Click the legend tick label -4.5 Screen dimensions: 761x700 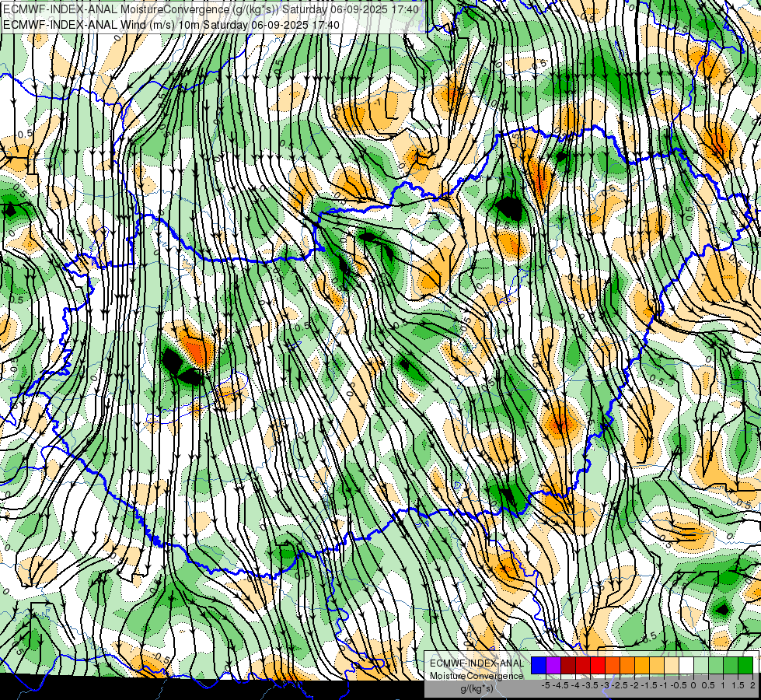(x=560, y=685)
